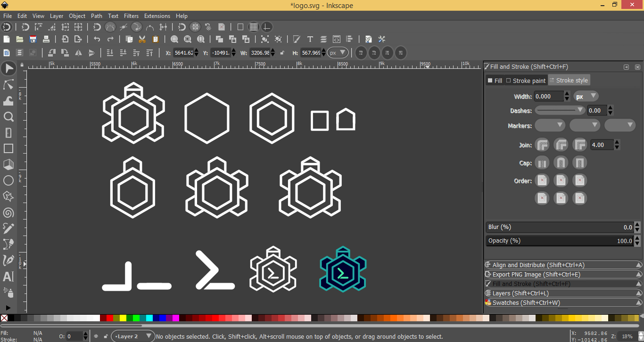The width and height of the screenshot is (644, 342).
Task: Open Document Properties icon
Action: (369, 39)
